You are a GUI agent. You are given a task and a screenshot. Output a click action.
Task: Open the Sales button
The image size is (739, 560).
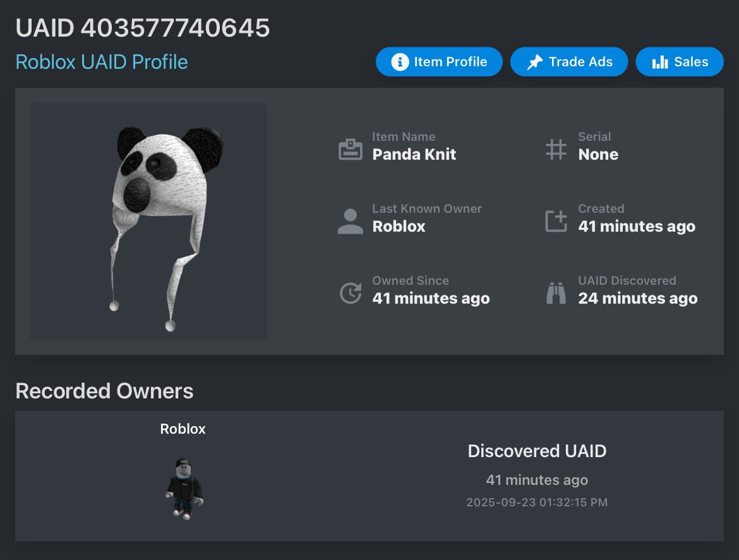pyautogui.click(x=679, y=62)
